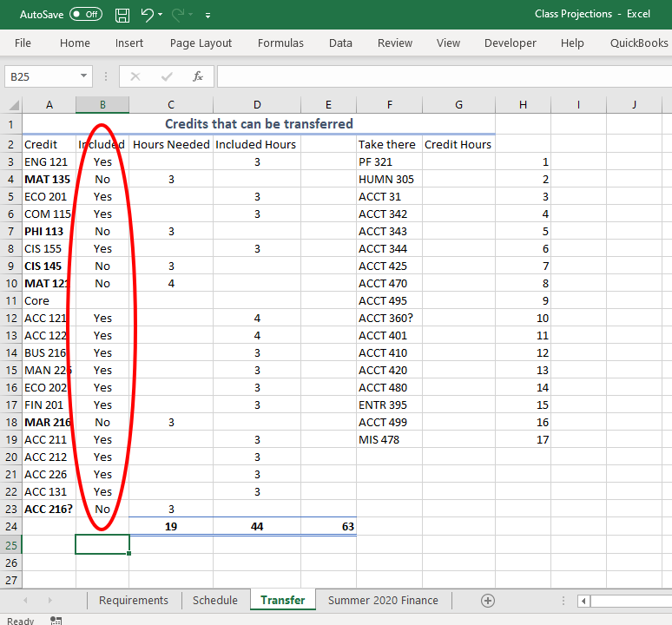Open the Page Layout ribbon tab

click(x=201, y=43)
